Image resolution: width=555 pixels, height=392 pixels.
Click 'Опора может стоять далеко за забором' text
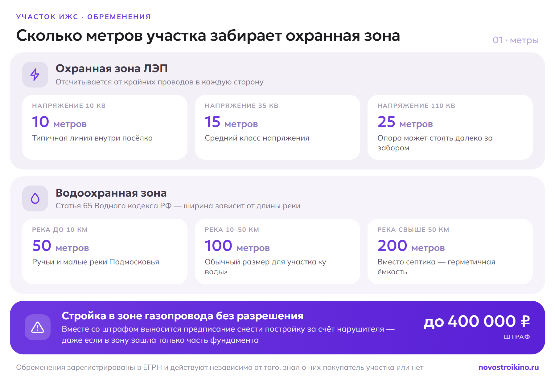435,143
